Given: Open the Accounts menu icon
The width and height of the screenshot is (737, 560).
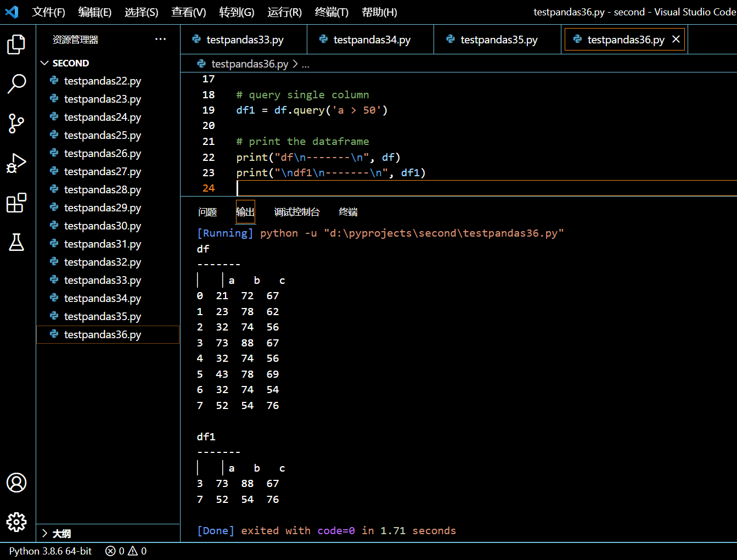Looking at the screenshot, I should [x=16, y=483].
